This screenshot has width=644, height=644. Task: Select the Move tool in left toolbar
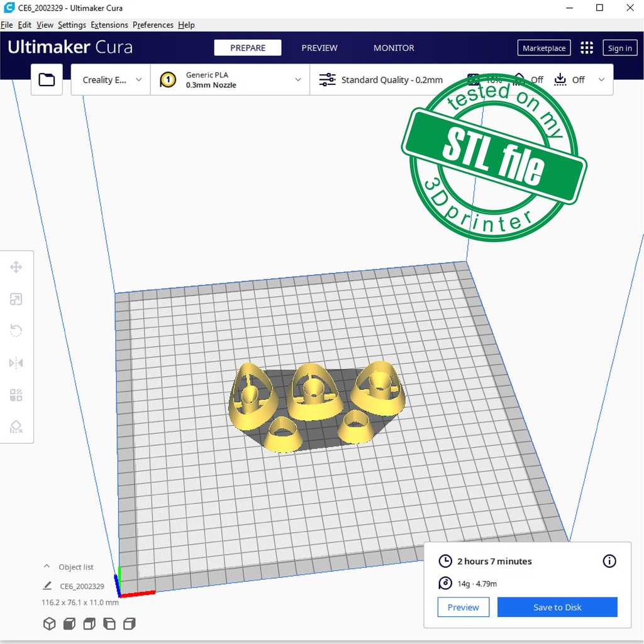pyautogui.click(x=16, y=267)
